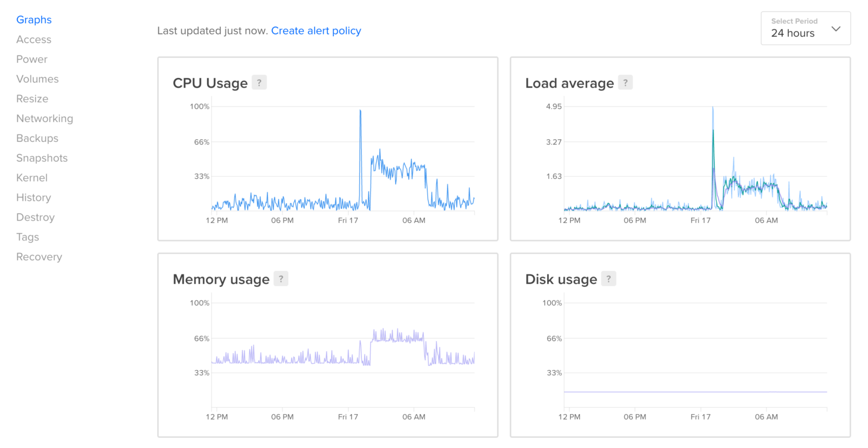
Task: View the Backups section
Action: click(x=37, y=138)
